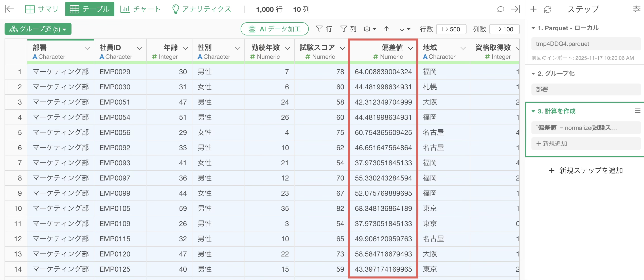
Task: Open 偏差値 column header menu
Action: (410, 48)
